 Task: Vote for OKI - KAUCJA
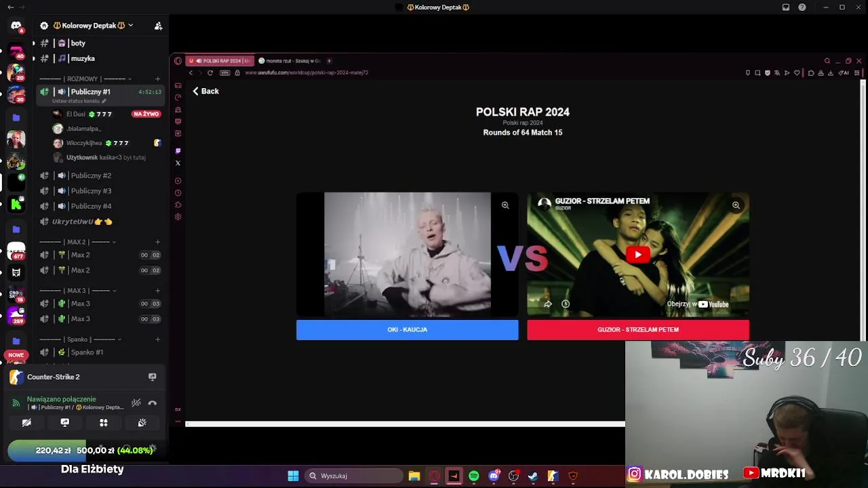[407, 329]
